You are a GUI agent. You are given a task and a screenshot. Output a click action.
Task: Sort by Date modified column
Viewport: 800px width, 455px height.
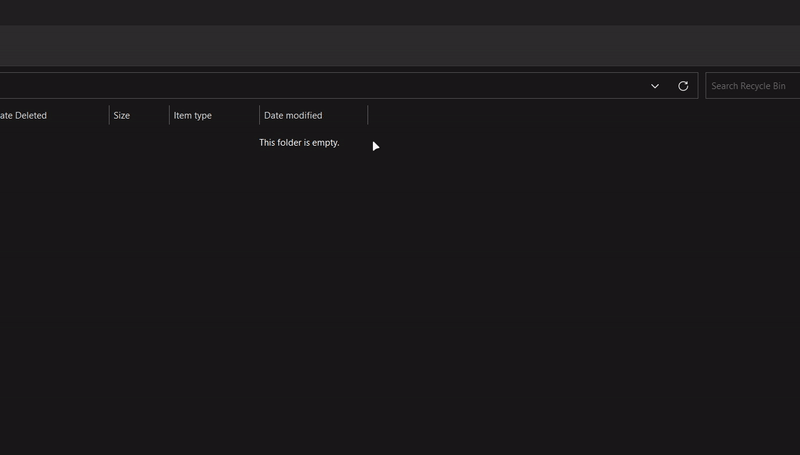313,115
